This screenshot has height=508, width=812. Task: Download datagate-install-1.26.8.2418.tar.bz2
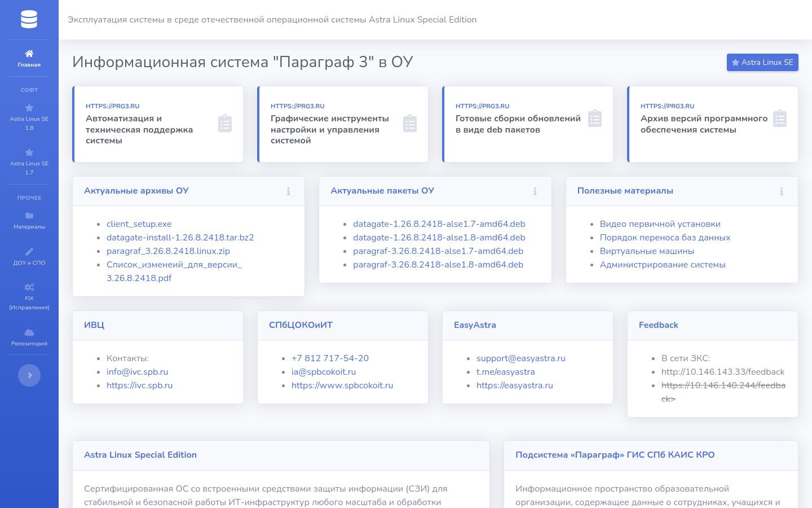(x=180, y=238)
